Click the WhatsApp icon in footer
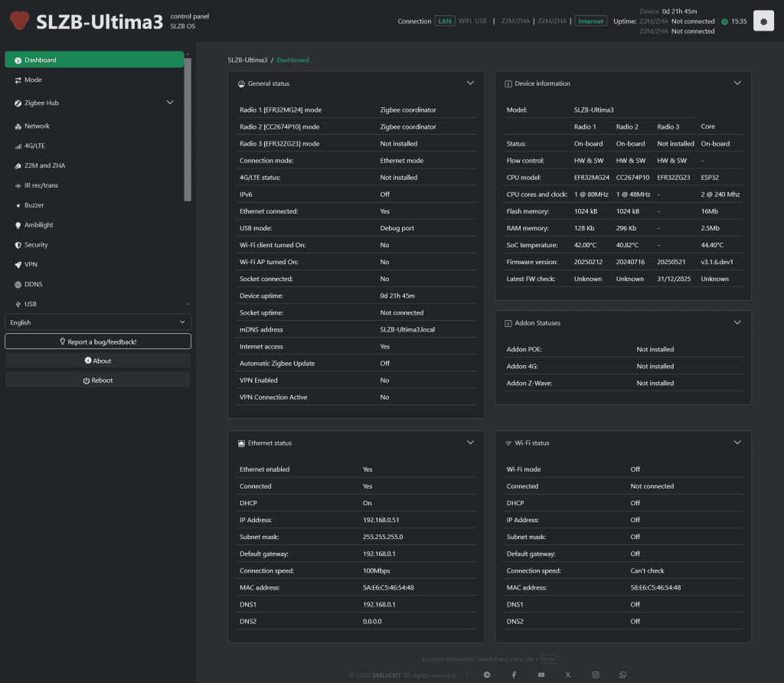 pyautogui.click(x=622, y=675)
